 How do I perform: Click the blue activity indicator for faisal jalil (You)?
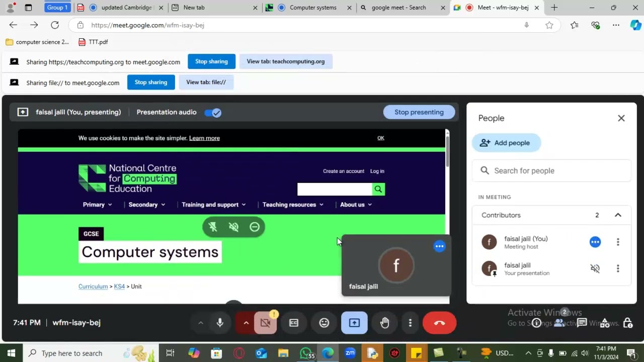click(595, 242)
